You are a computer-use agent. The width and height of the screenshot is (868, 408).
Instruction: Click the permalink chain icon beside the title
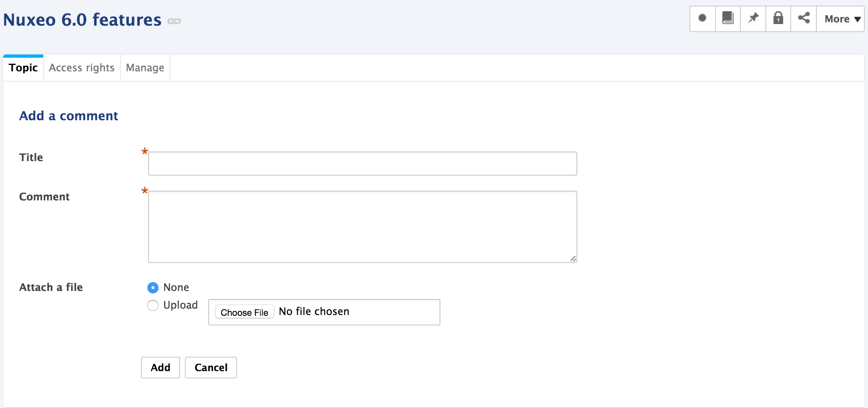[174, 21]
